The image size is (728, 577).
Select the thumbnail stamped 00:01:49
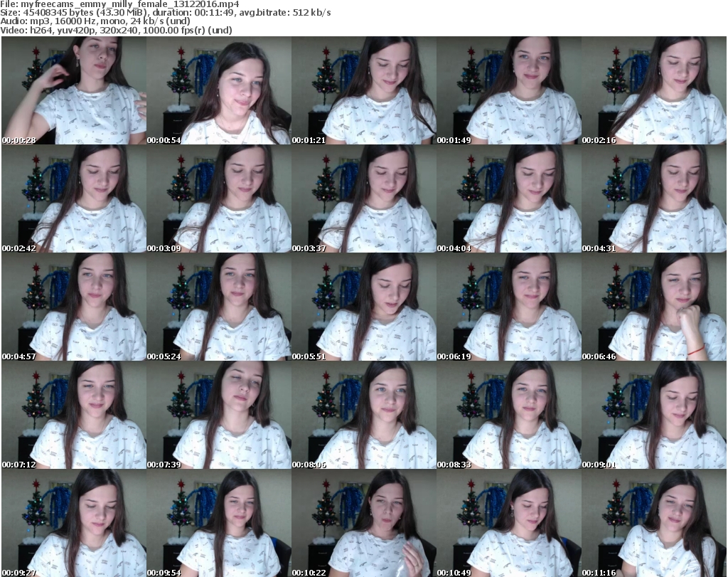(x=509, y=90)
